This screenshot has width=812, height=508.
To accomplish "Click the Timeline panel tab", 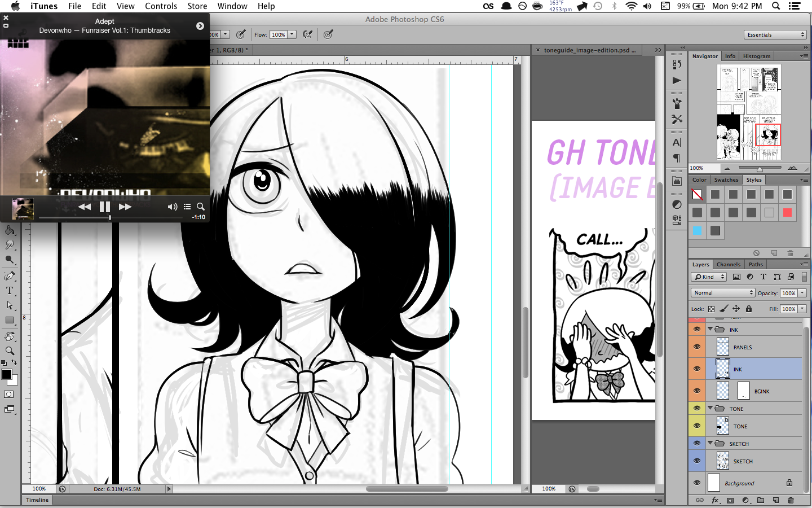I will click(x=37, y=500).
